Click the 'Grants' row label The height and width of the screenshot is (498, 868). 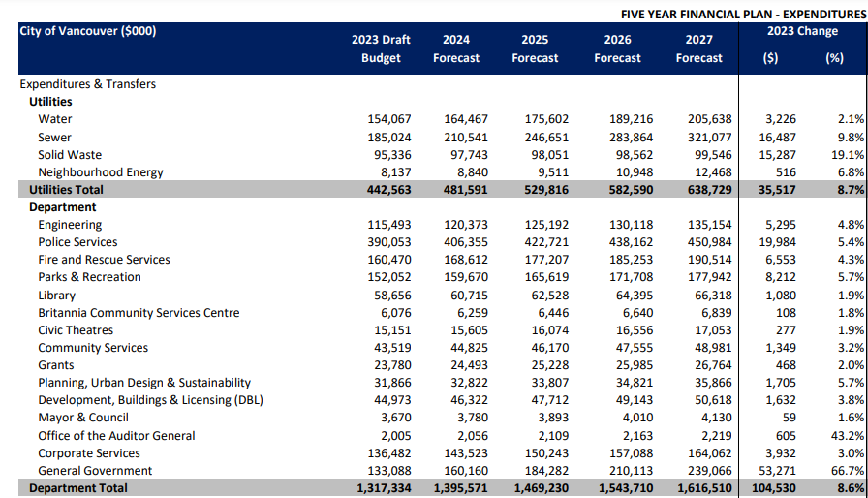tap(56, 365)
